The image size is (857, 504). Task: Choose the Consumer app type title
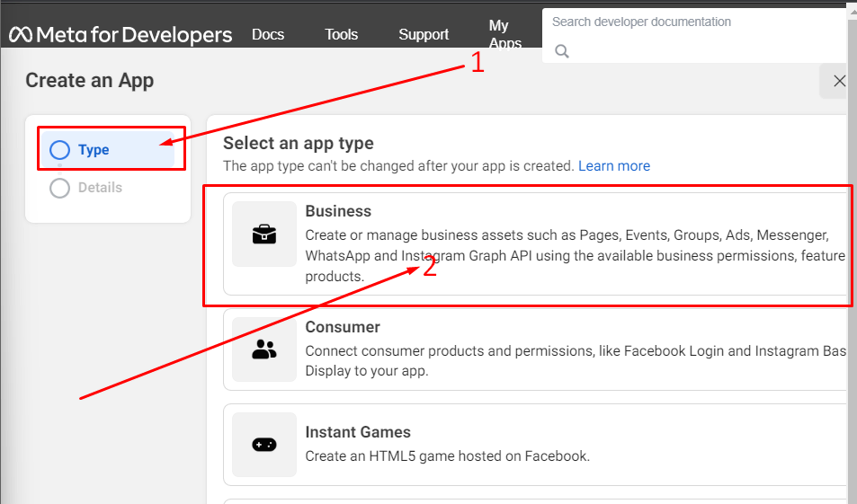click(343, 327)
